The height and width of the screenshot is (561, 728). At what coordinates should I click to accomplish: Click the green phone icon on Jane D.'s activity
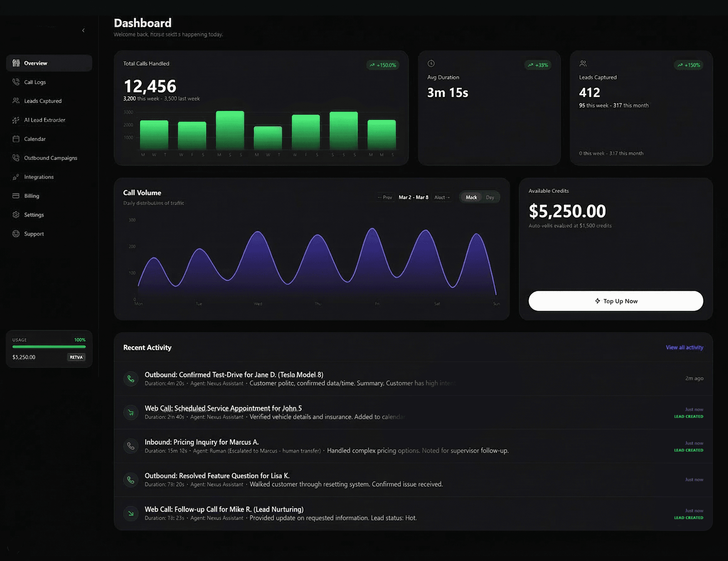[x=131, y=379]
